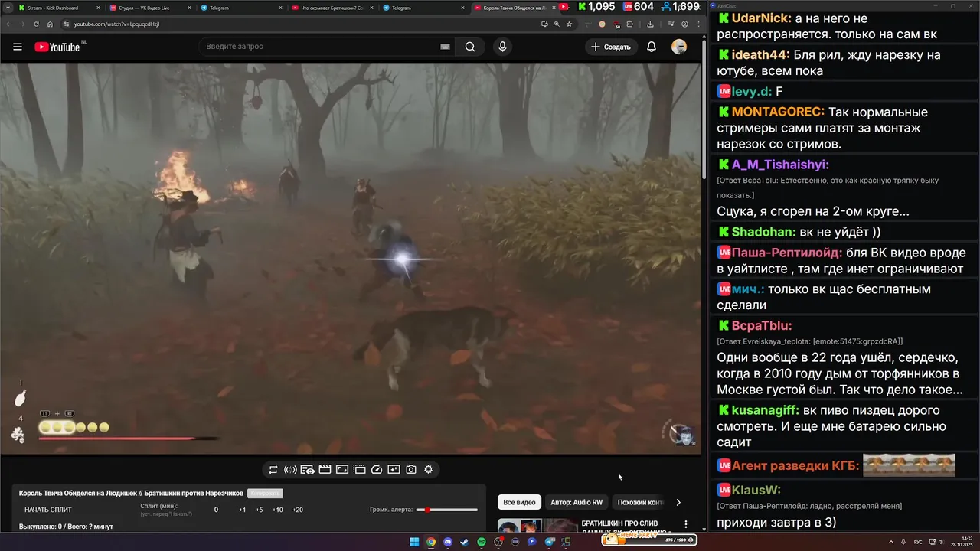
Task: Open Windows Start menu
Action: [x=414, y=542]
